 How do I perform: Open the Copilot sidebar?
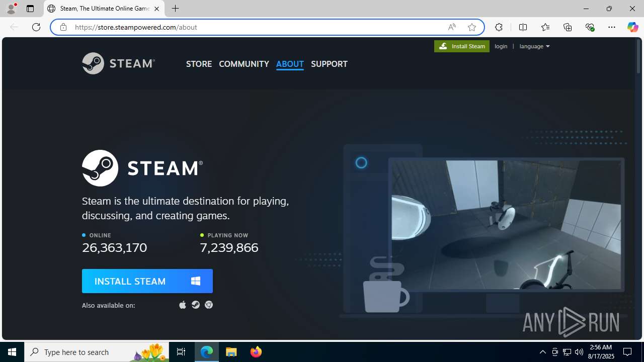632,27
